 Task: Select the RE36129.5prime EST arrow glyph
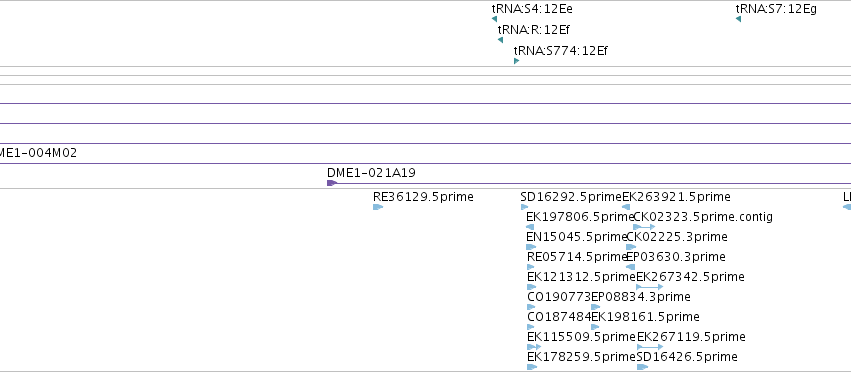(x=378, y=207)
